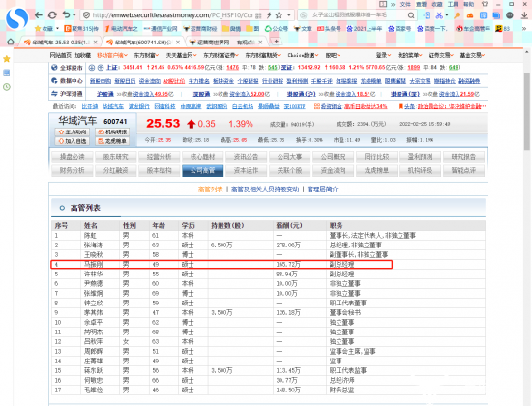Click the browser back arrow
The width and height of the screenshot is (532, 406).
pyautogui.click(x=39, y=15)
